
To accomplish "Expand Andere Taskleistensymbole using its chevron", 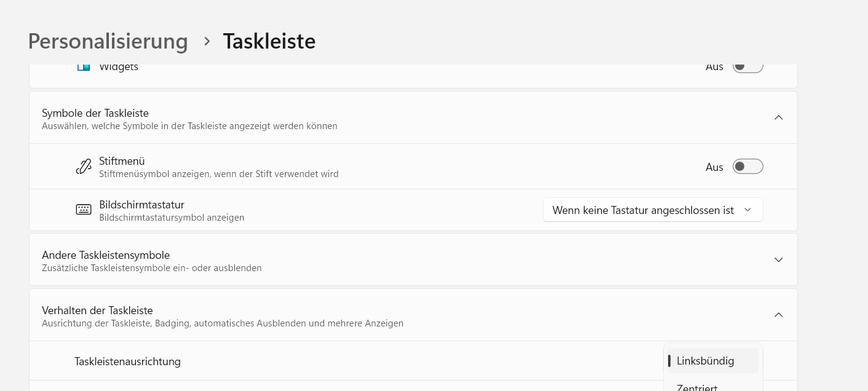I will [778, 259].
